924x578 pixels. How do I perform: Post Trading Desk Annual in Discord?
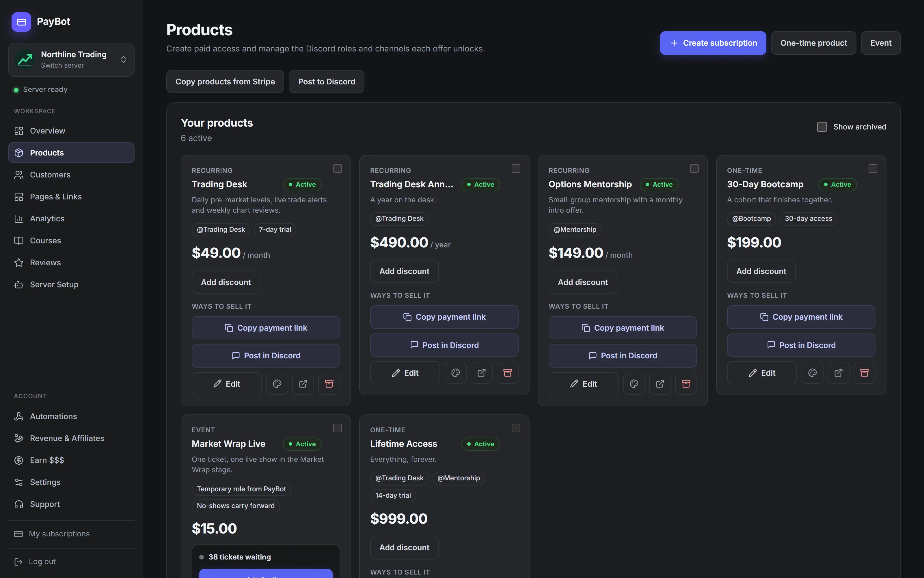click(444, 345)
